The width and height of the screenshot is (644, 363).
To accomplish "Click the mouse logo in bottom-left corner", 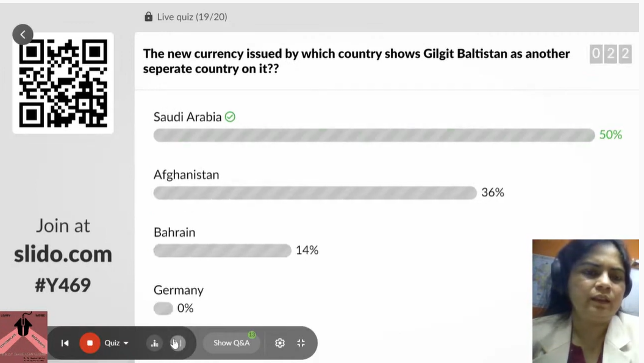I will point(23,336).
